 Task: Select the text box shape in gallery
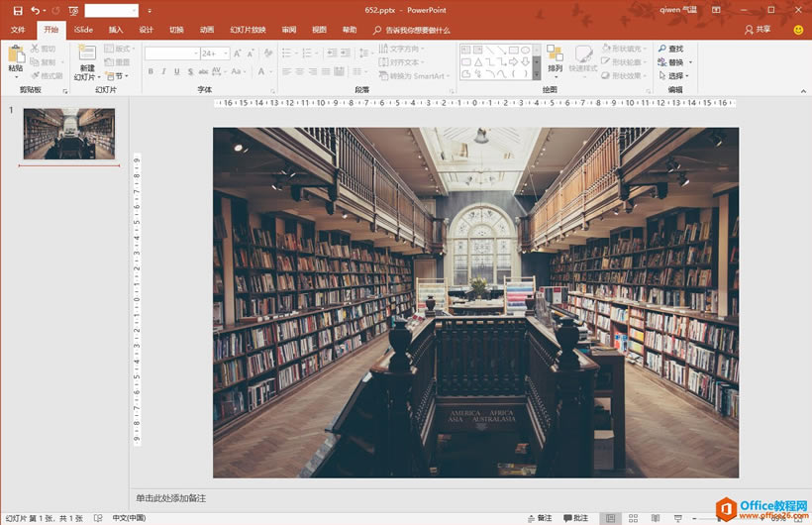pyautogui.click(x=466, y=51)
